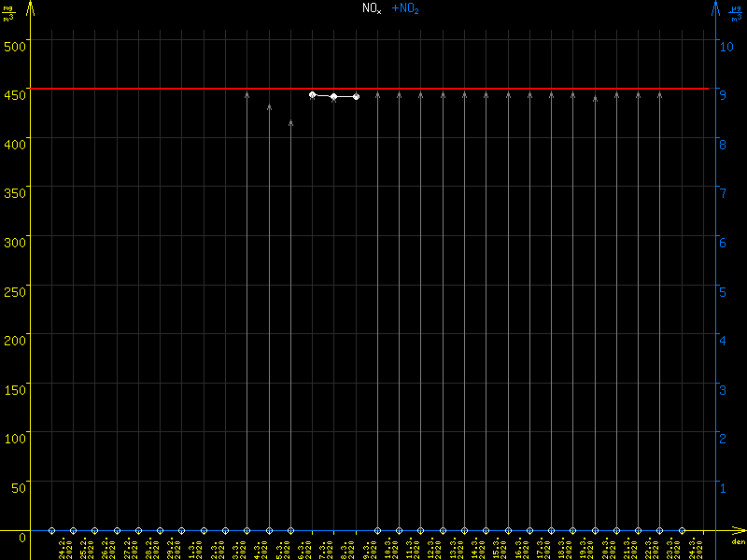Select the first white data point of the NOx line
747x560 pixels.
(312, 94)
